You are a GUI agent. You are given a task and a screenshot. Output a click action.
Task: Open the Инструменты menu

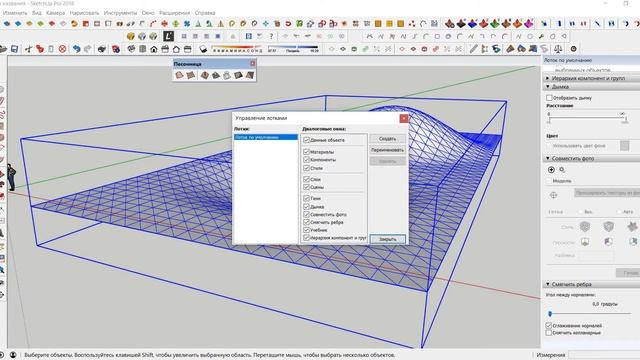[120, 13]
